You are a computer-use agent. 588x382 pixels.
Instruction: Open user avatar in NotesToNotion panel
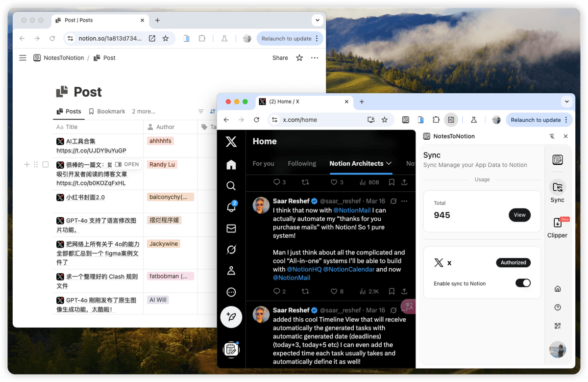pyautogui.click(x=558, y=350)
